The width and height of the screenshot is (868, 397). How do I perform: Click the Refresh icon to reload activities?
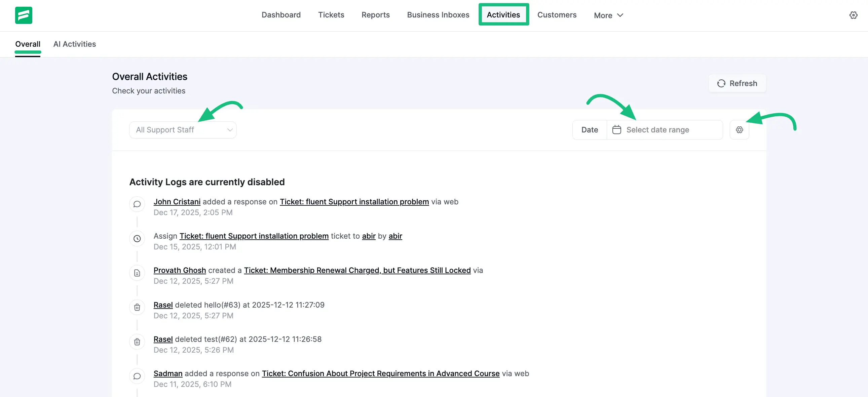point(721,83)
